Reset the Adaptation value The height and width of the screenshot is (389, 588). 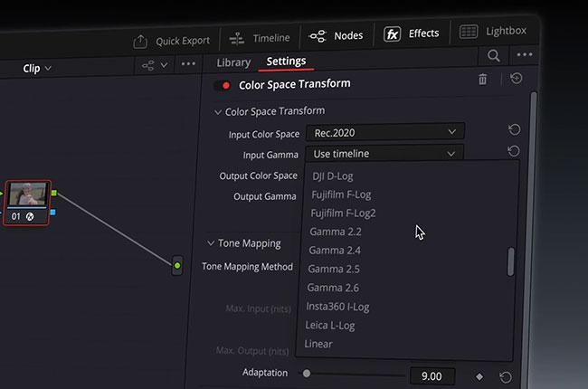pos(505,377)
